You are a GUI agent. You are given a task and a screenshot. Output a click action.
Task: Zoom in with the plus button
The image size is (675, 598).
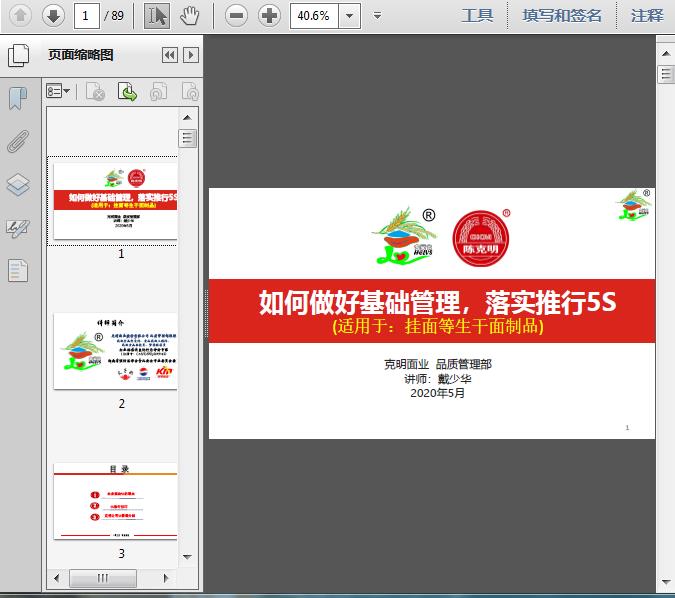click(x=269, y=16)
